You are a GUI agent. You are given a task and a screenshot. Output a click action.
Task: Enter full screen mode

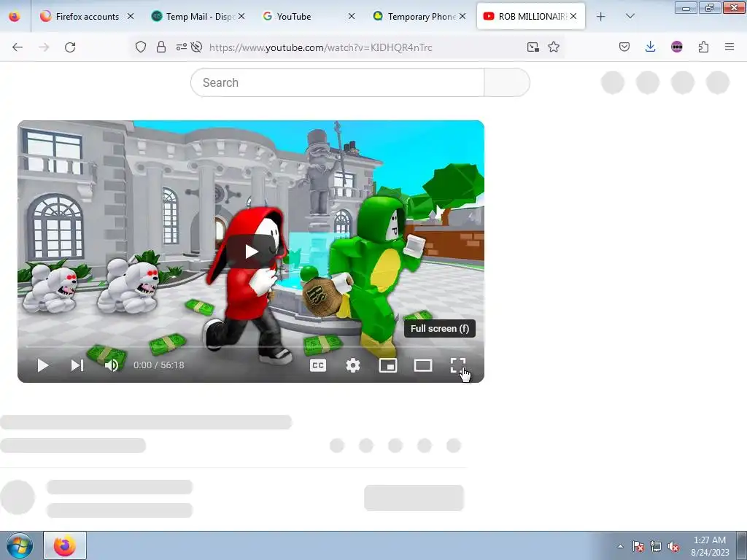[x=458, y=365]
